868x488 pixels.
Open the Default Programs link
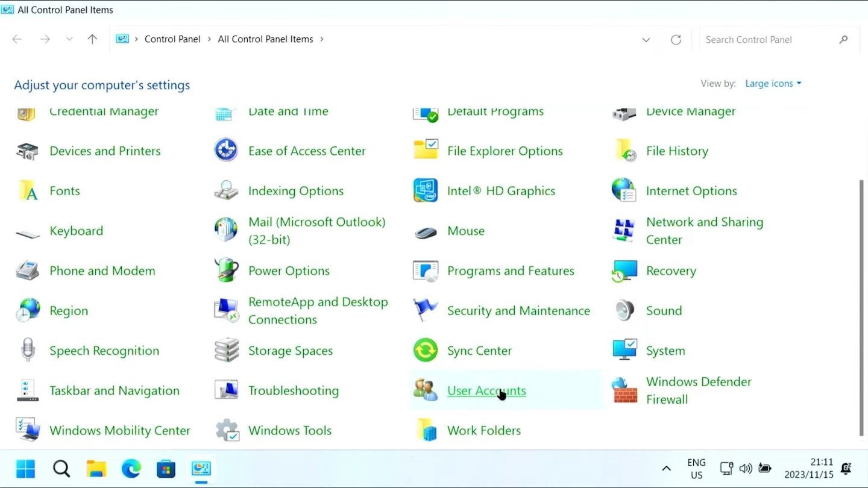point(495,111)
